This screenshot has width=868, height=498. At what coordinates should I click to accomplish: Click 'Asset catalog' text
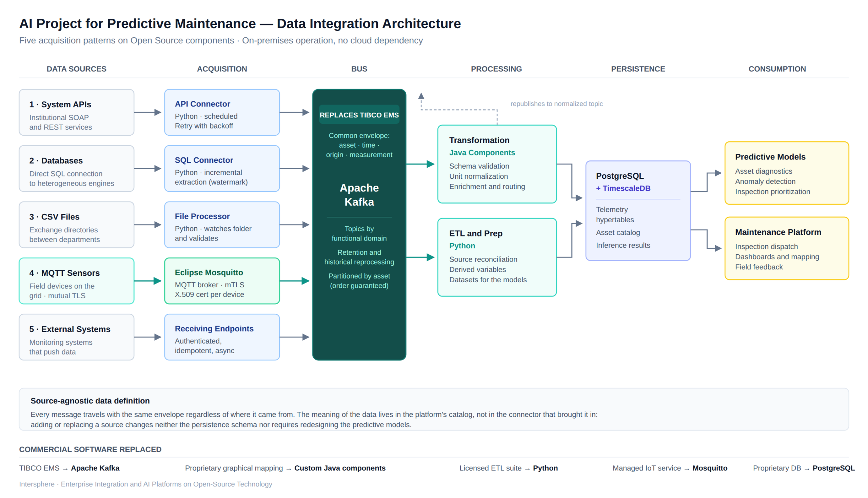pos(618,233)
